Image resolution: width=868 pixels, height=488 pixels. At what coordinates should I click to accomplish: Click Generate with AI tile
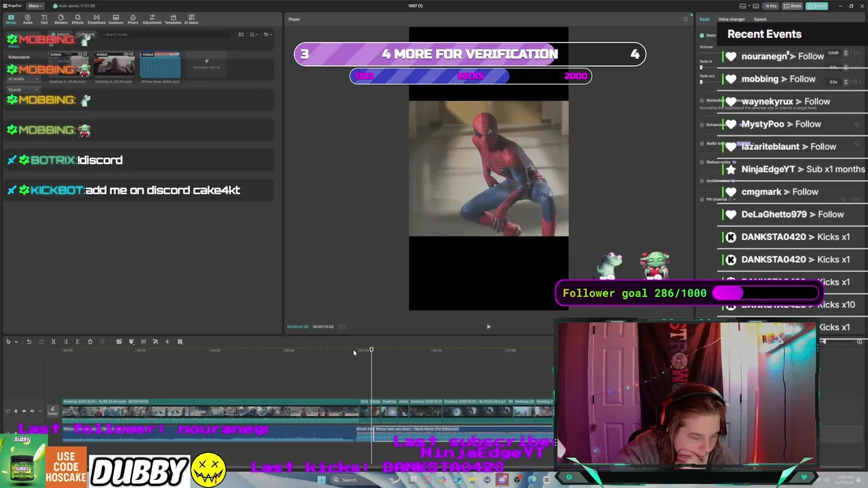[x=206, y=64]
